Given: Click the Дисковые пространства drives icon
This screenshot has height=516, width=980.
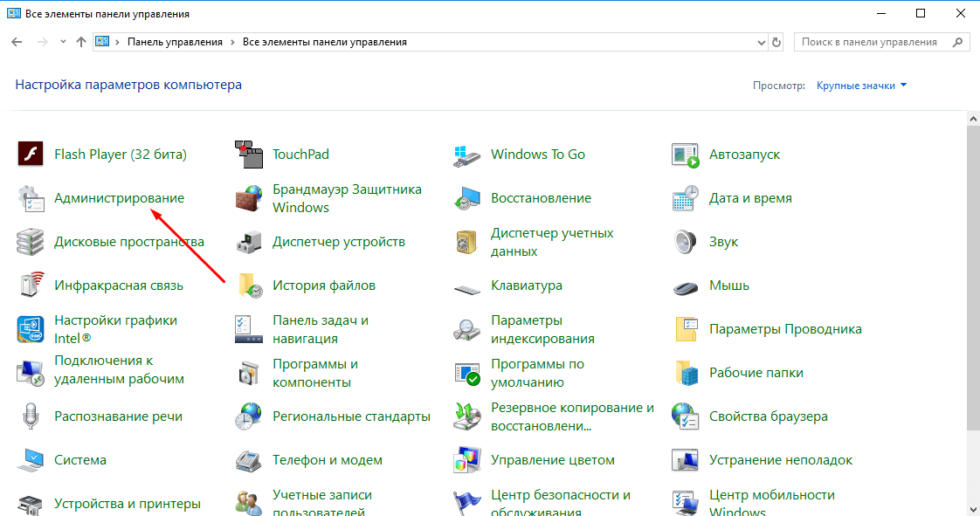Looking at the screenshot, I should 30,242.
